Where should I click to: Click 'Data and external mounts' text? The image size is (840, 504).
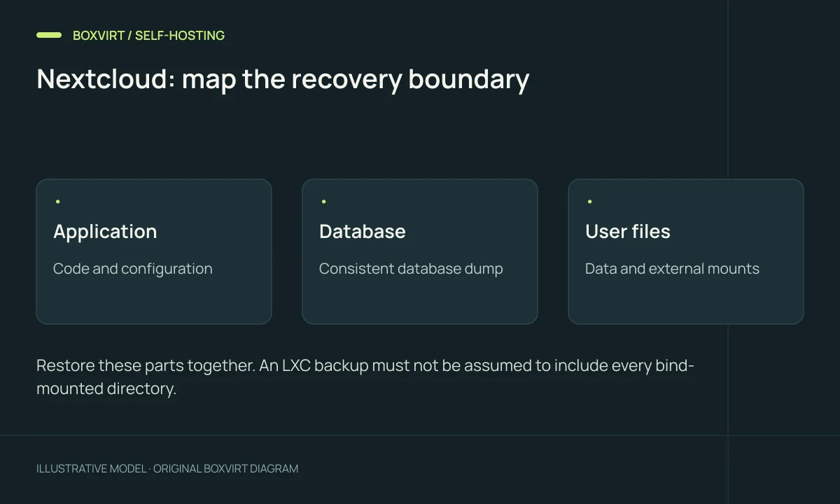[672, 269]
